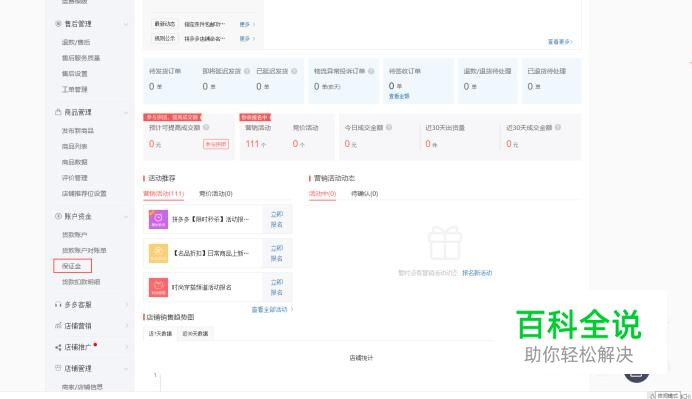Expand the 店铺推广 section arrow
This screenshot has width=692, height=399.
click(x=126, y=347)
